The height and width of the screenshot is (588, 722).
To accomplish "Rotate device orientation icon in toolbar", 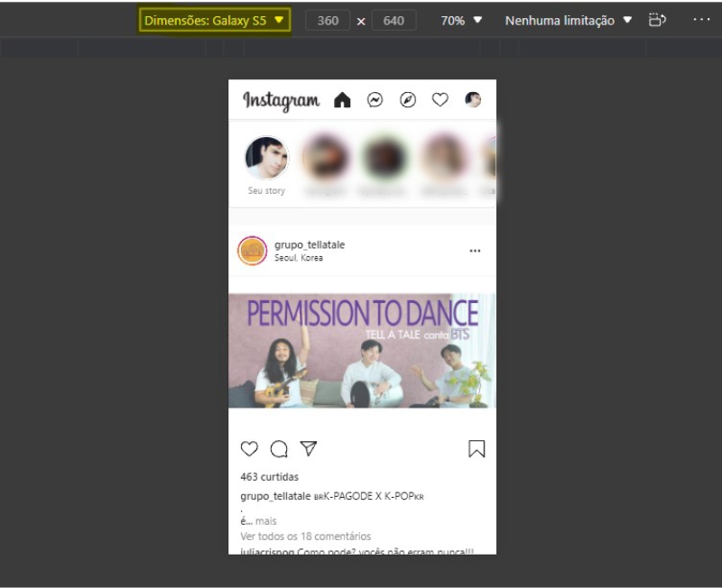I will tap(657, 20).
